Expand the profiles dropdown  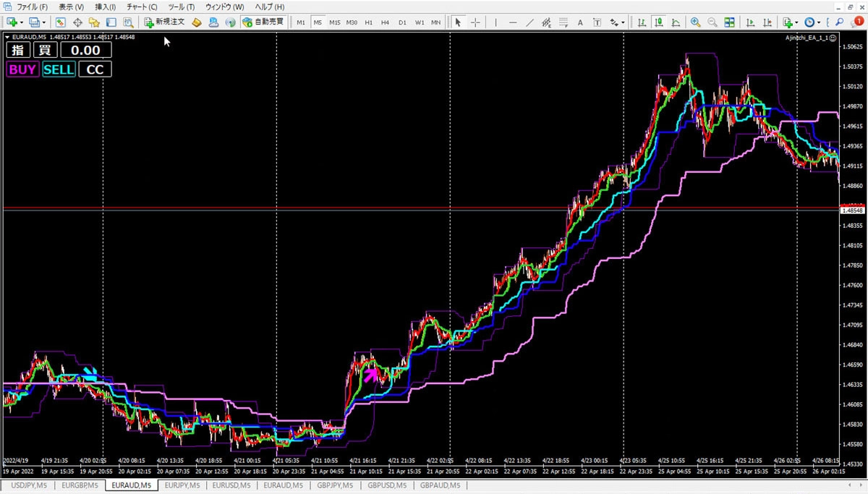44,22
